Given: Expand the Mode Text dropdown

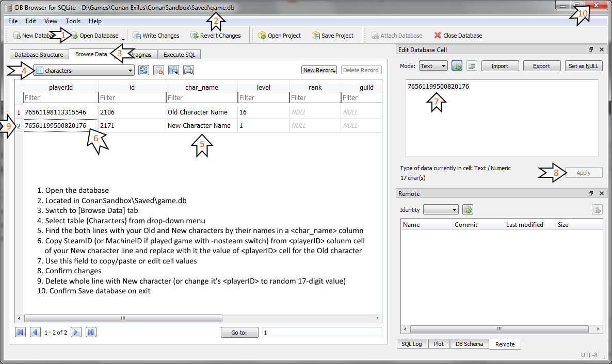Looking at the screenshot, I should pos(433,66).
